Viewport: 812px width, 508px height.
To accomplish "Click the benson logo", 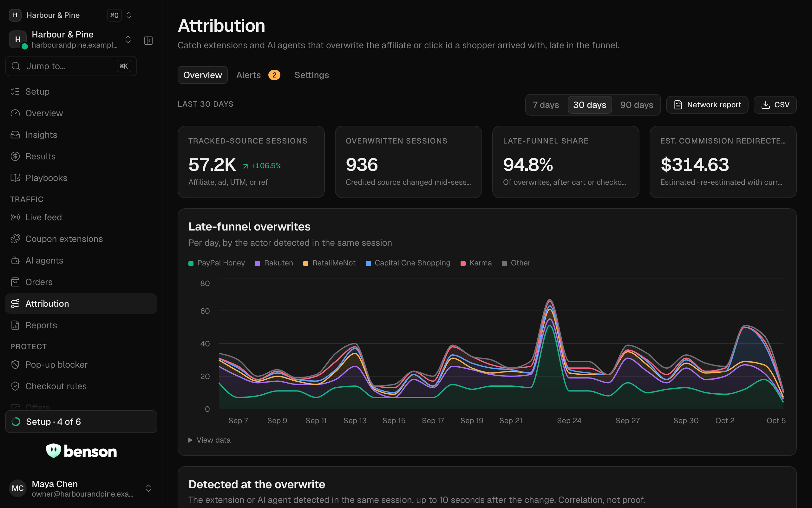I will click(x=81, y=451).
